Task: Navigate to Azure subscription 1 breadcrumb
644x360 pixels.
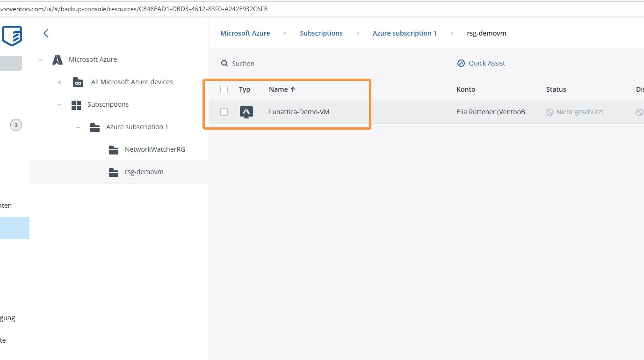Action: pos(405,33)
